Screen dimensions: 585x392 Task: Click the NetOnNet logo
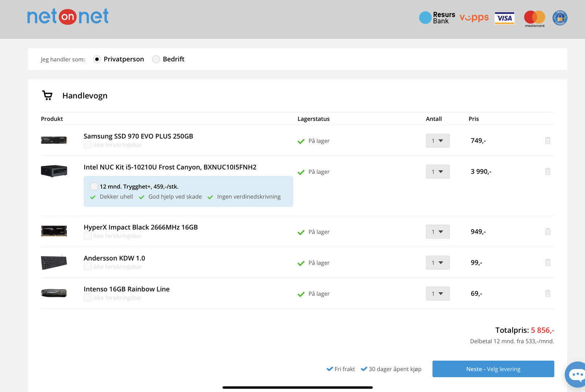pyautogui.click(x=68, y=17)
